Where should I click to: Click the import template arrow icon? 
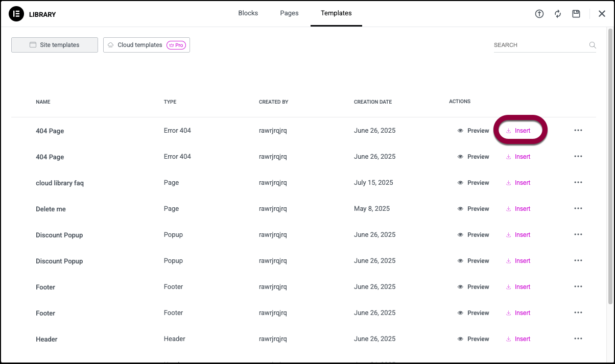[x=539, y=14]
